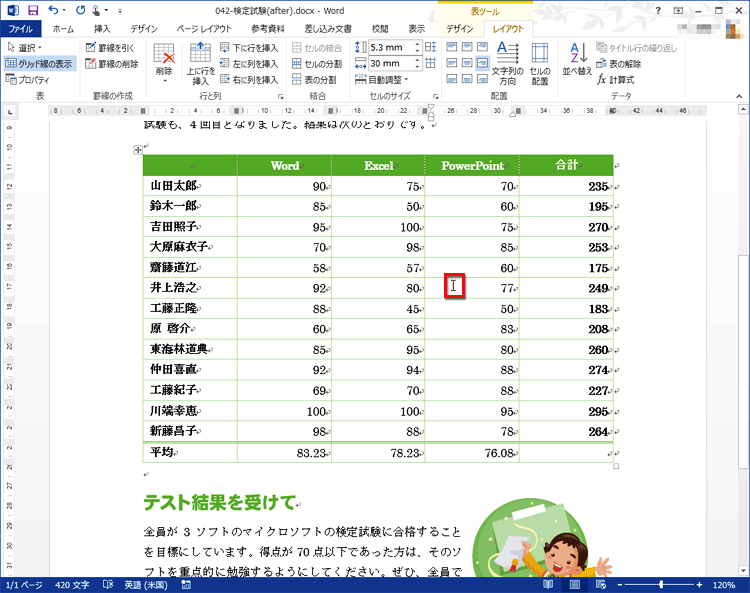The width and height of the screenshot is (750, 593).
Task: Open Undo history dropdown arrow
Action: pyautogui.click(x=64, y=10)
